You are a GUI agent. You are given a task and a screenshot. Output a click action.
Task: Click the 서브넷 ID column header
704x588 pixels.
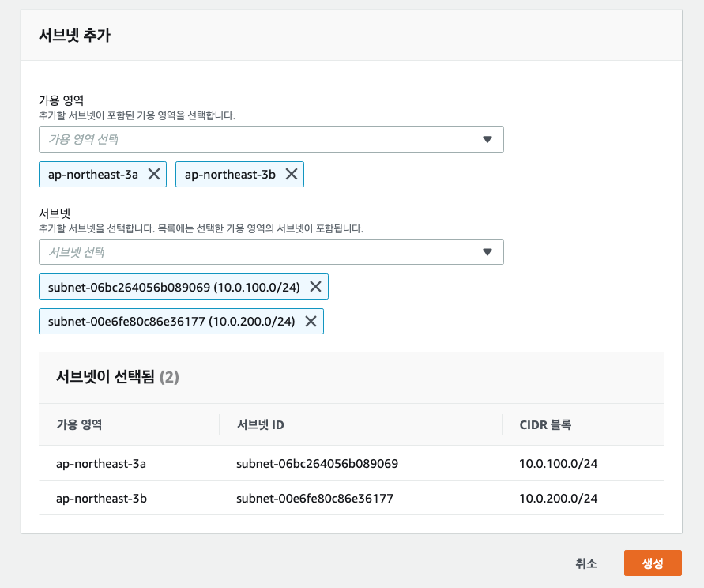[261, 424]
